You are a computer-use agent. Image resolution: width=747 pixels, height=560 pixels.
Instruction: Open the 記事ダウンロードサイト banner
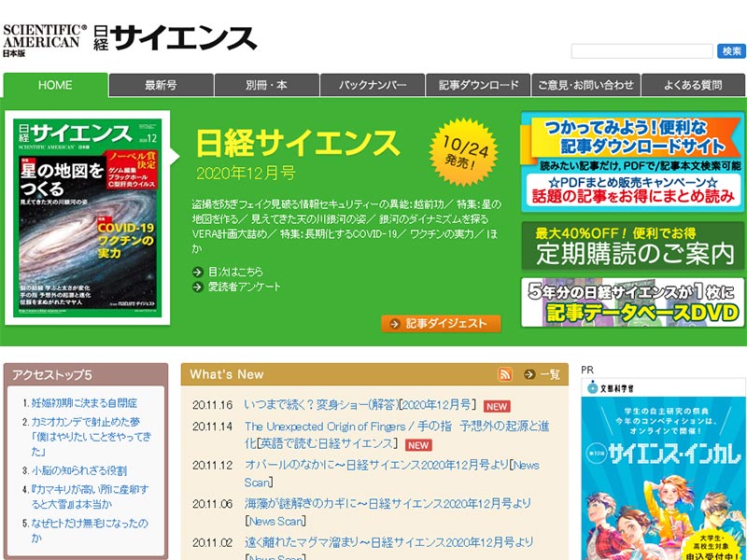(633, 161)
